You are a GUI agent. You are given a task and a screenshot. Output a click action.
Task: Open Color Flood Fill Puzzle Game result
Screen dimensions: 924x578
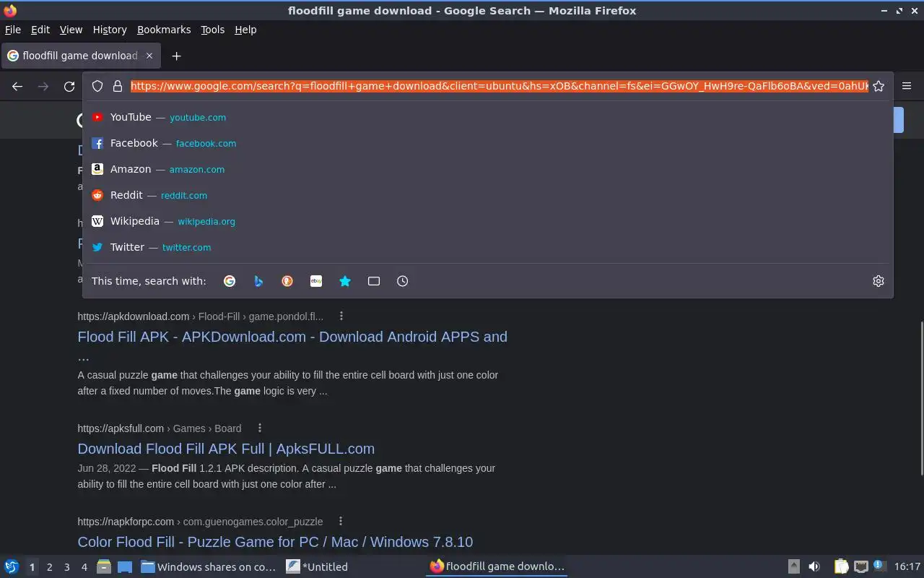pos(275,542)
